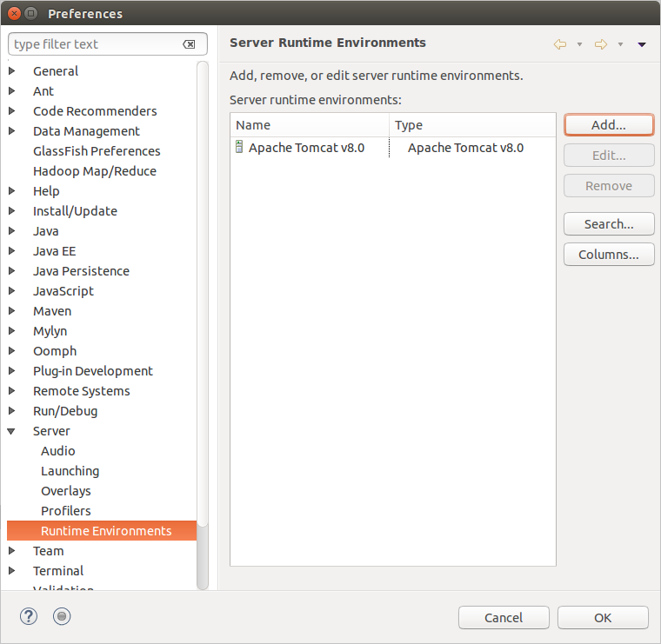Clear the filter text with the erase icon
This screenshot has height=644, width=661.
[x=189, y=44]
